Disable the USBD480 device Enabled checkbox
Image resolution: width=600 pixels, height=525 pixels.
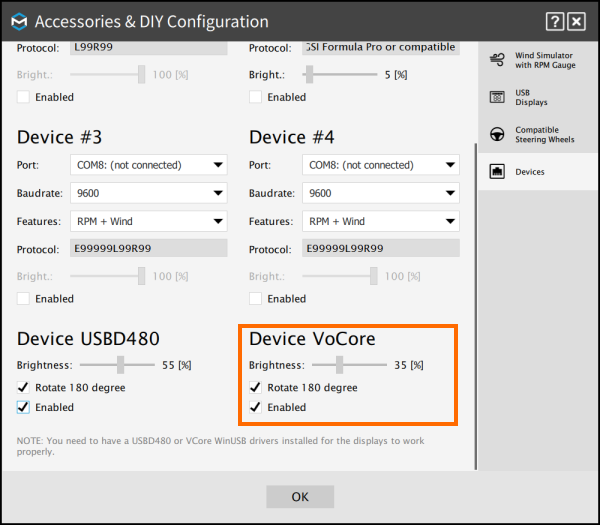(x=23, y=407)
